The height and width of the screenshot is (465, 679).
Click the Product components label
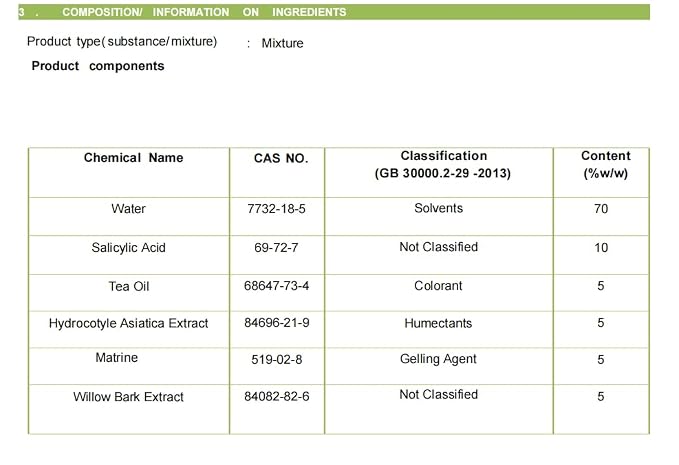click(x=98, y=66)
